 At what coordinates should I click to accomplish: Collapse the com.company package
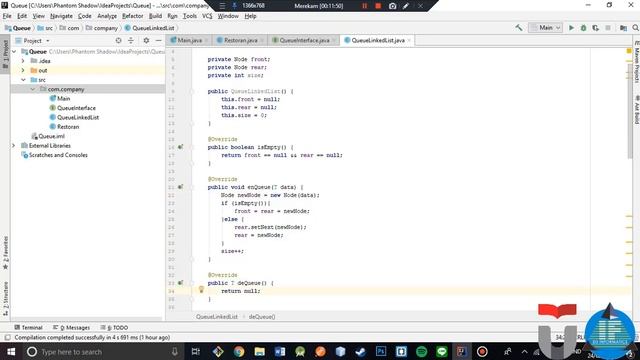pos(33,89)
